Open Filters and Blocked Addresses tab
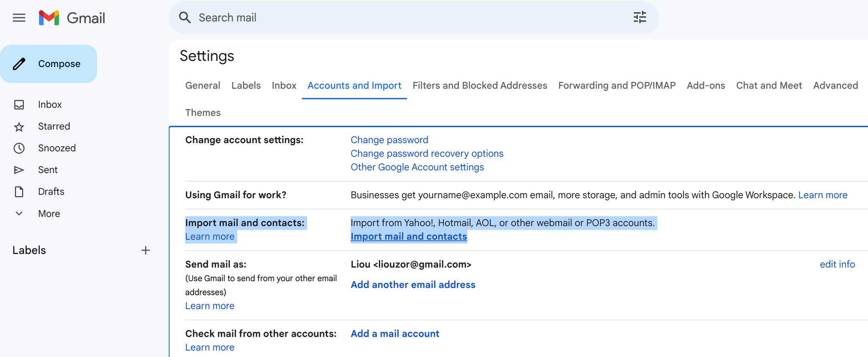Image resolution: width=868 pixels, height=357 pixels. coord(479,86)
